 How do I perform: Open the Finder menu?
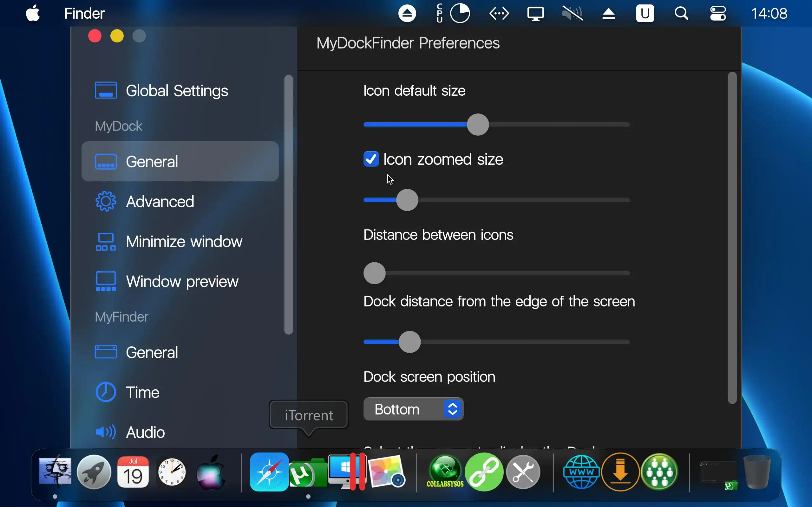84,14
